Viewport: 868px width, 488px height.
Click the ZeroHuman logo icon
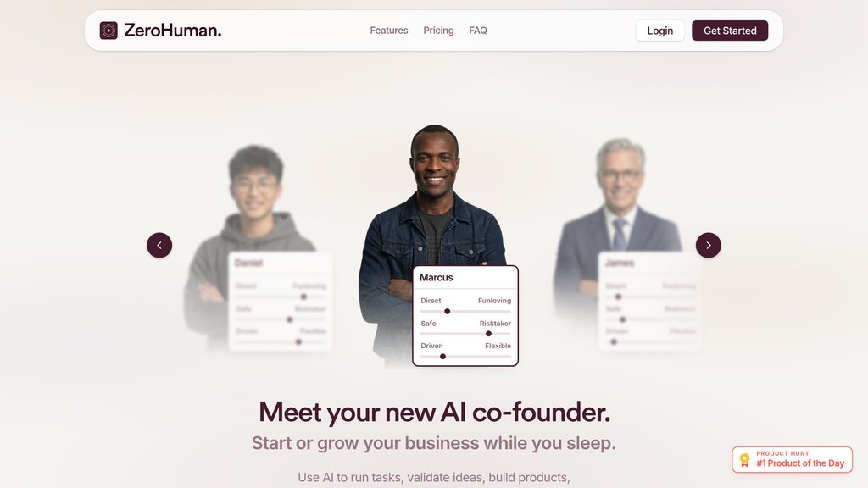tap(108, 30)
